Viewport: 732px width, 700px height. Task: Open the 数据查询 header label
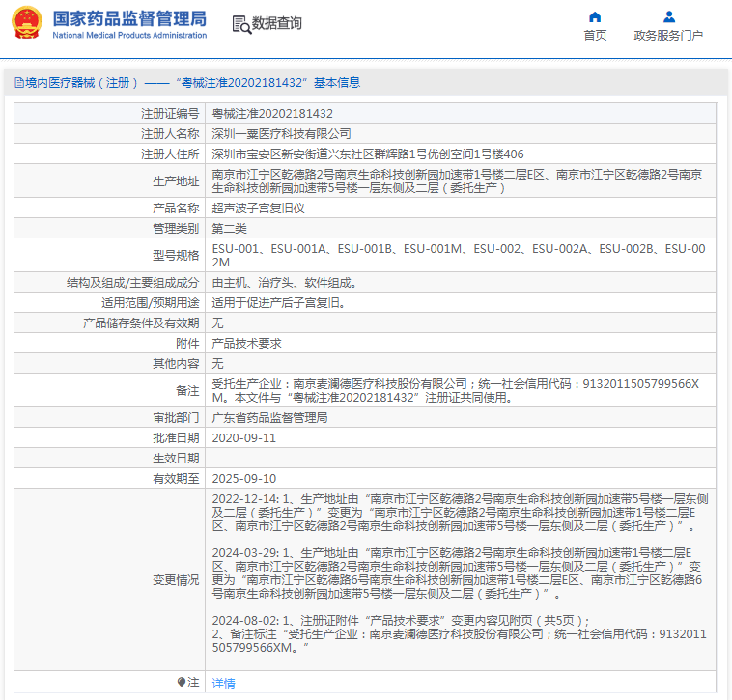(277, 24)
